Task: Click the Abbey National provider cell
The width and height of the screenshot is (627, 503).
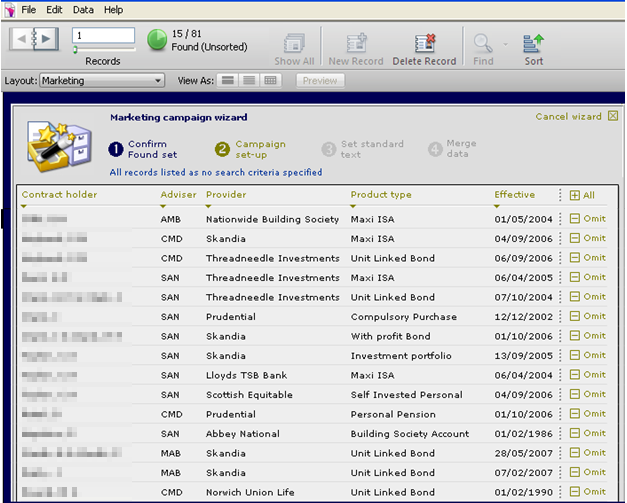Action: click(x=243, y=434)
